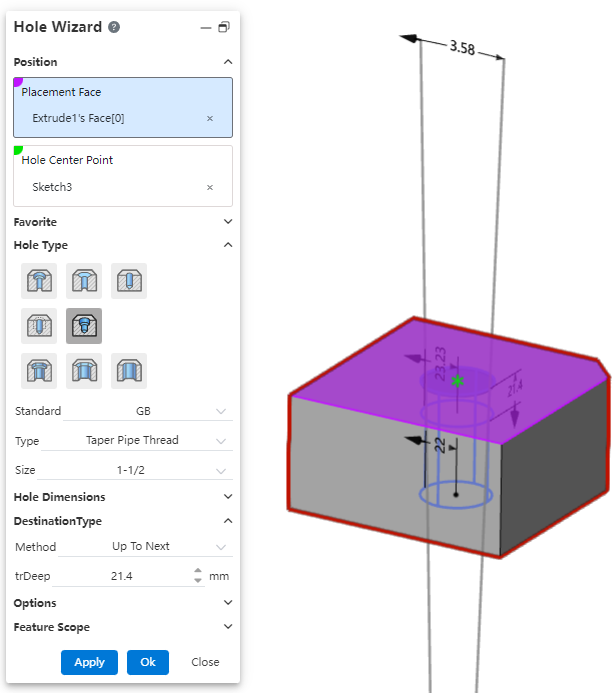Image resolution: width=614 pixels, height=693 pixels.
Task: Remove Extrude1's Face[0] from Placement Face
Action: tap(210, 118)
